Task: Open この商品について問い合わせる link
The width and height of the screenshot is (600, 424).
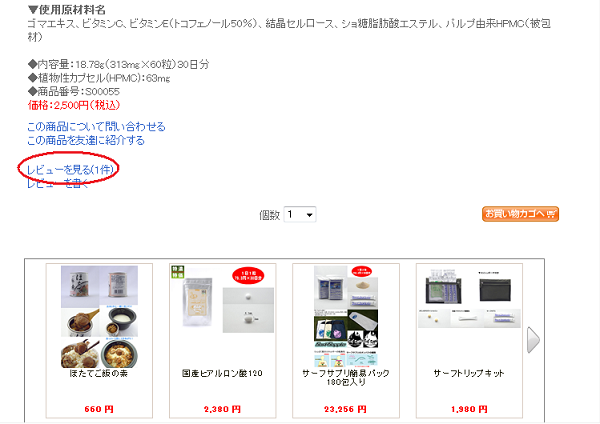Action: click(x=96, y=127)
